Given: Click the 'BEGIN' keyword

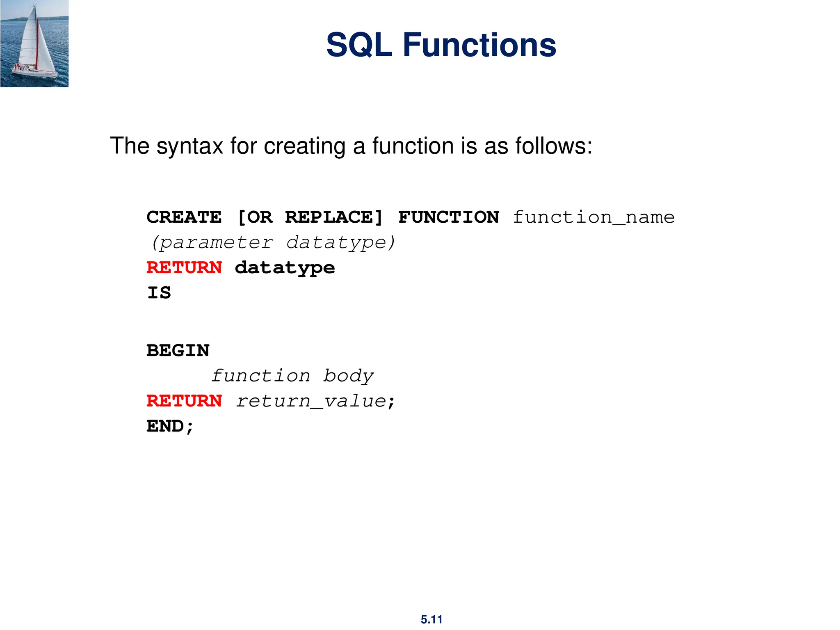Looking at the screenshot, I should pyautogui.click(x=178, y=351).
